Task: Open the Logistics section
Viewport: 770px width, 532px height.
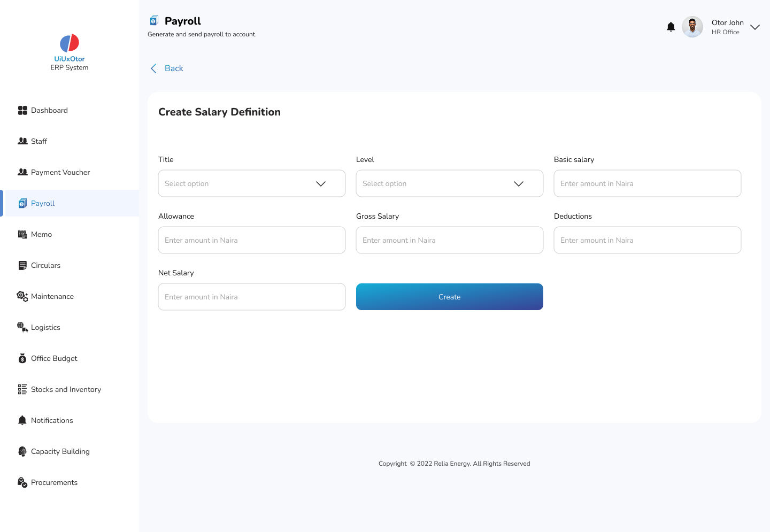Action: pyautogui.click(x=45, y=327)
